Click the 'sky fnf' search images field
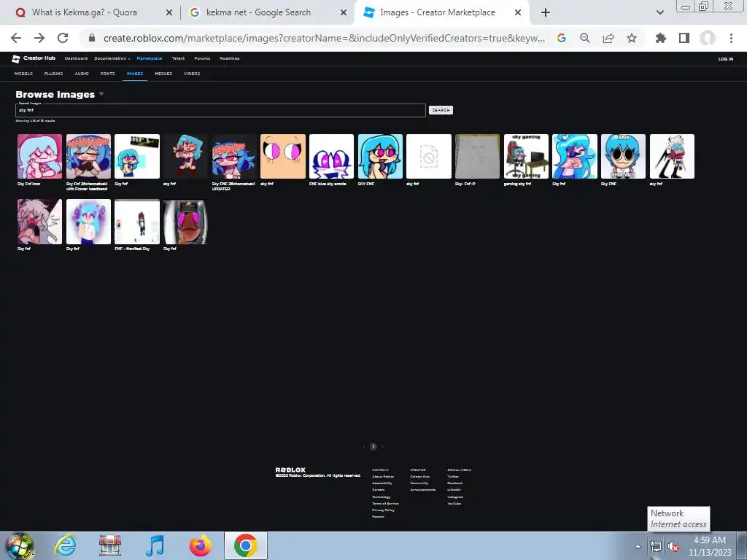 (x=220, y=111)
